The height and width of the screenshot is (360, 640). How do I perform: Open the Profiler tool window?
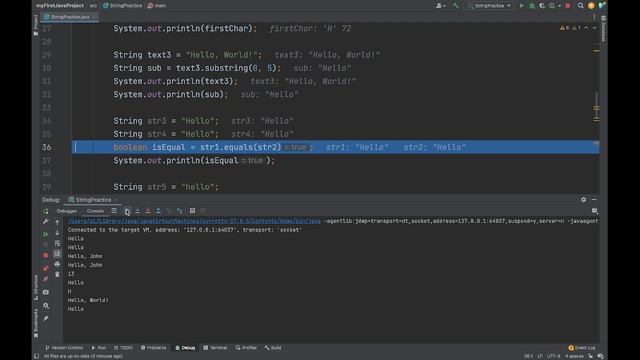pyautogui.click(x=246, y=348)
